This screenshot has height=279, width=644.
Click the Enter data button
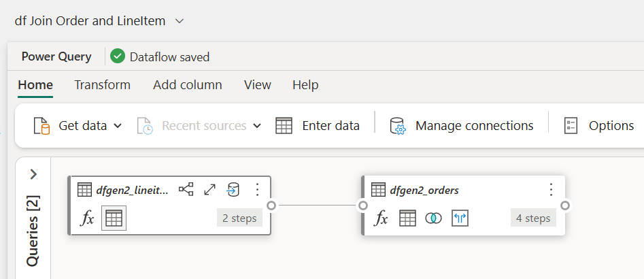click(x=318, y=126)
